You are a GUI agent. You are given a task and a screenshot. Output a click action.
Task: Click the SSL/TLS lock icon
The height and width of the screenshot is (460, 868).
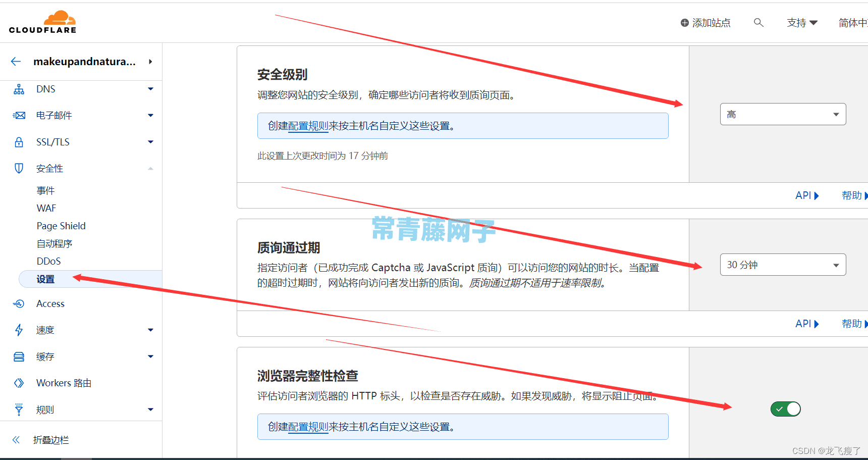click(x=19, y=142)
